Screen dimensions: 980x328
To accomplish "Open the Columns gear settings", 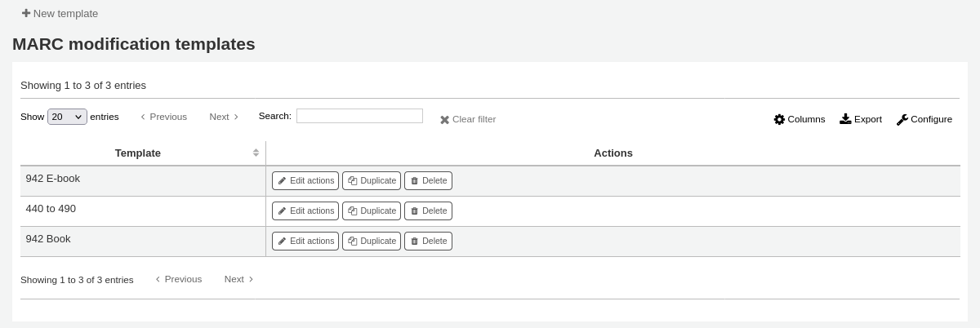I will (779, 119).
